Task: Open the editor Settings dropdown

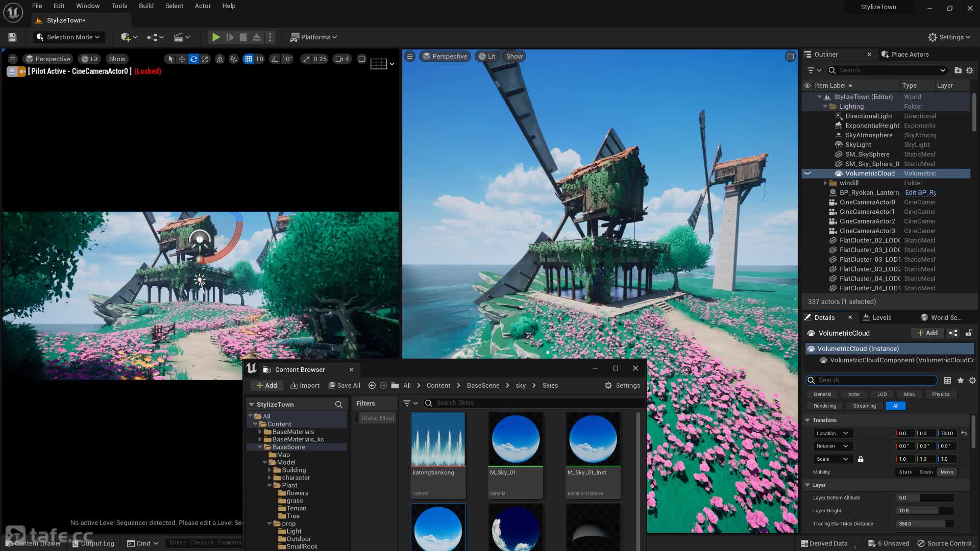Action: [x=949, y=37]
